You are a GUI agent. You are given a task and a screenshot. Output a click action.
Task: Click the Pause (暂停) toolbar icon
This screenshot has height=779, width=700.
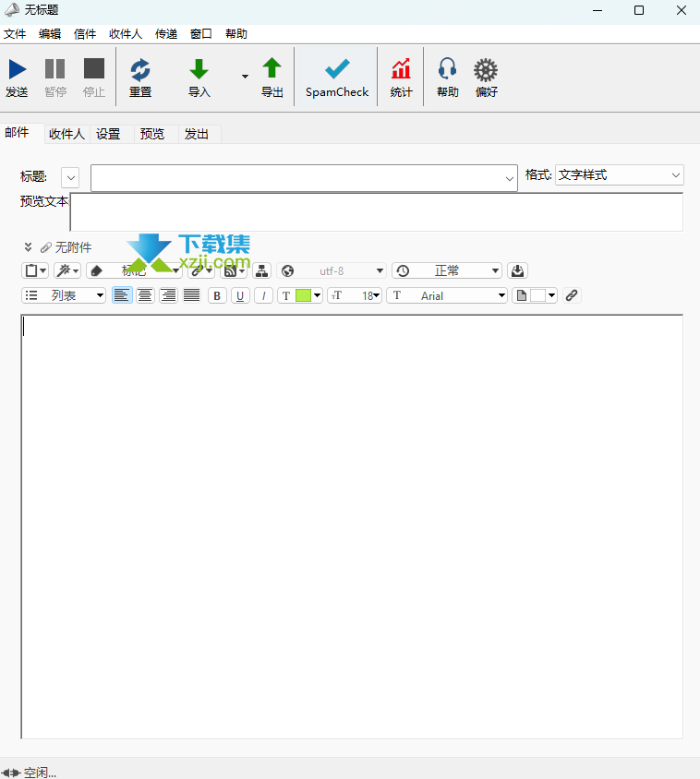[54, 69]
